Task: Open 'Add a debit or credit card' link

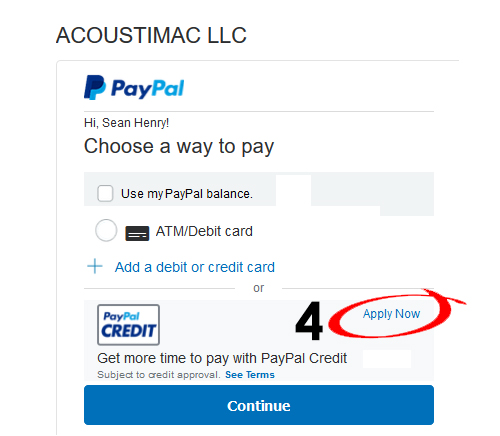Action: point(195,267)
